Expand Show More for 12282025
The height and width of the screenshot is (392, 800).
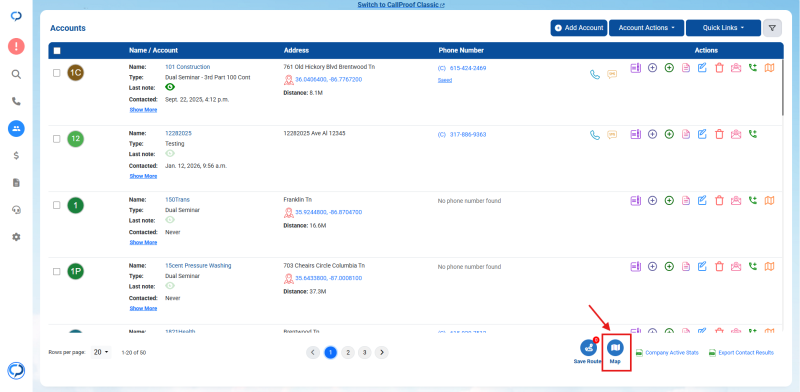pos(143,176)
